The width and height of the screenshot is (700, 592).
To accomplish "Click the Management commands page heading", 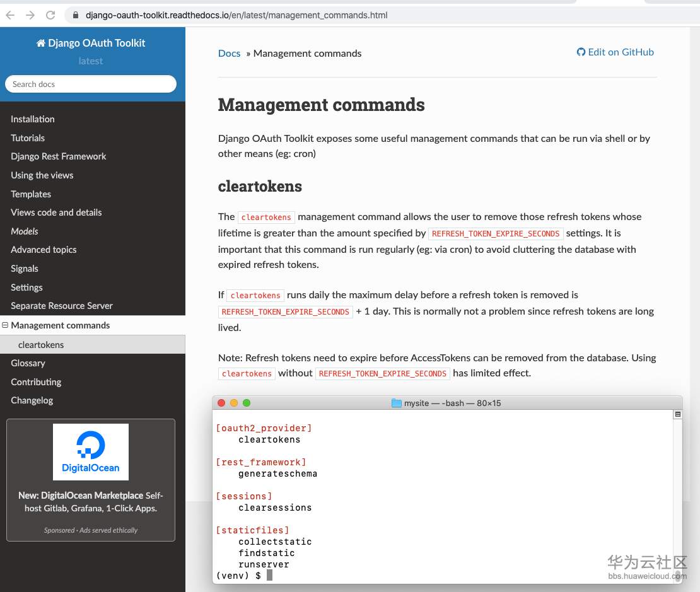I will click(x=322, y=105).
